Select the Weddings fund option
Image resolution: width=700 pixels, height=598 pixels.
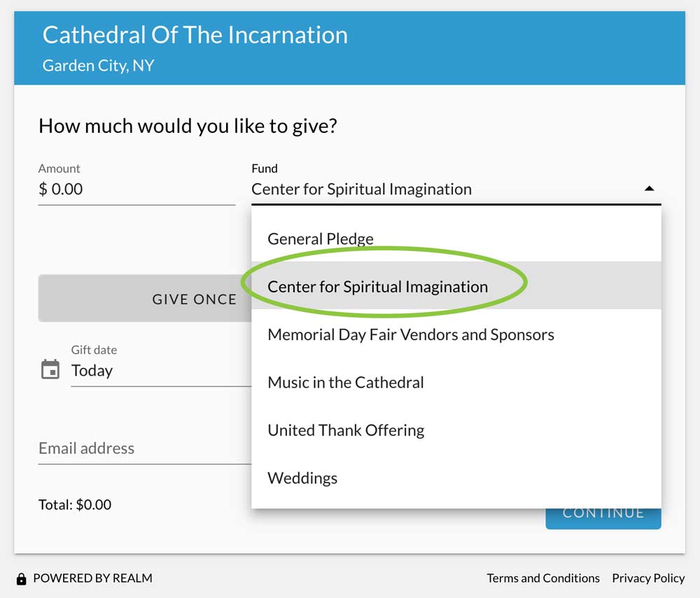point(456,478)
